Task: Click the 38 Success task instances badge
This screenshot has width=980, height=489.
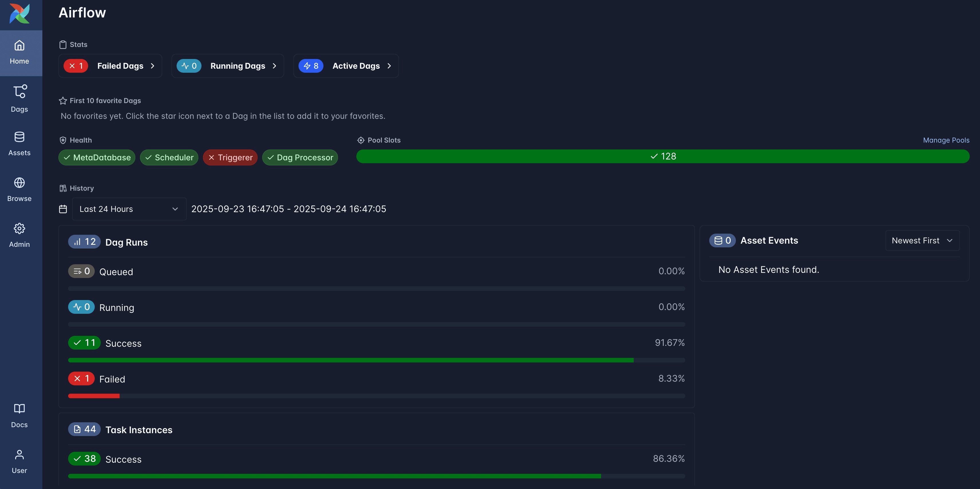Action: [84, 459]
